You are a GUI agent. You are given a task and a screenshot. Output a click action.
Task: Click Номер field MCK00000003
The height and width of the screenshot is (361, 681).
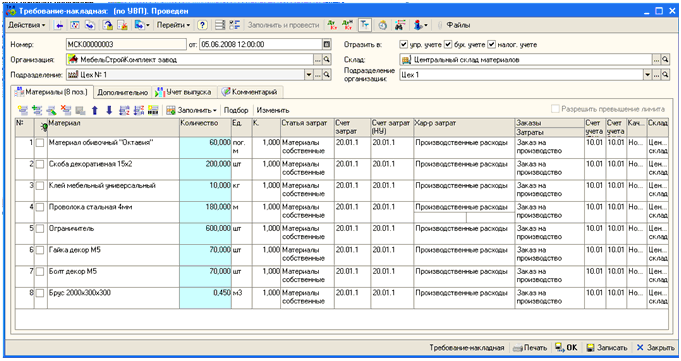coord(126,44)
